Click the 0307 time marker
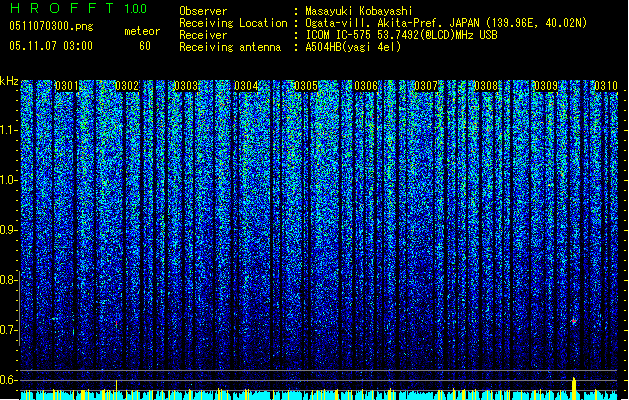Viewport: 629px width, 400px height. coord(426,86)
